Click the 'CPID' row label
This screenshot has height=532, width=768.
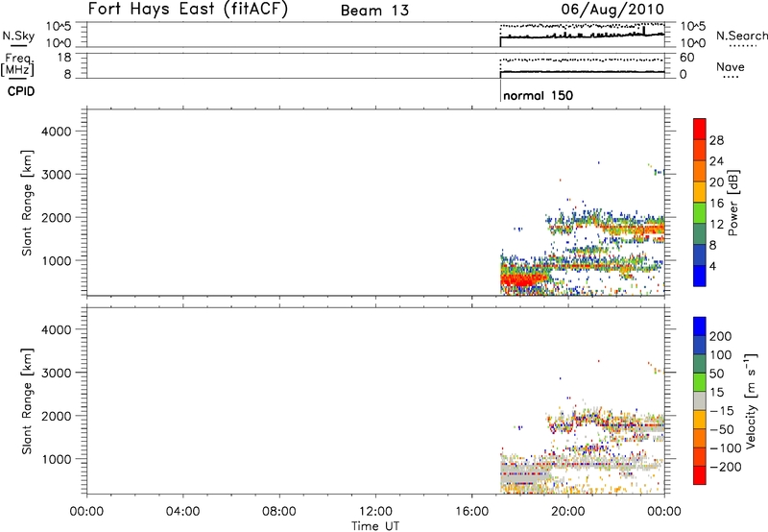[21, 91]
